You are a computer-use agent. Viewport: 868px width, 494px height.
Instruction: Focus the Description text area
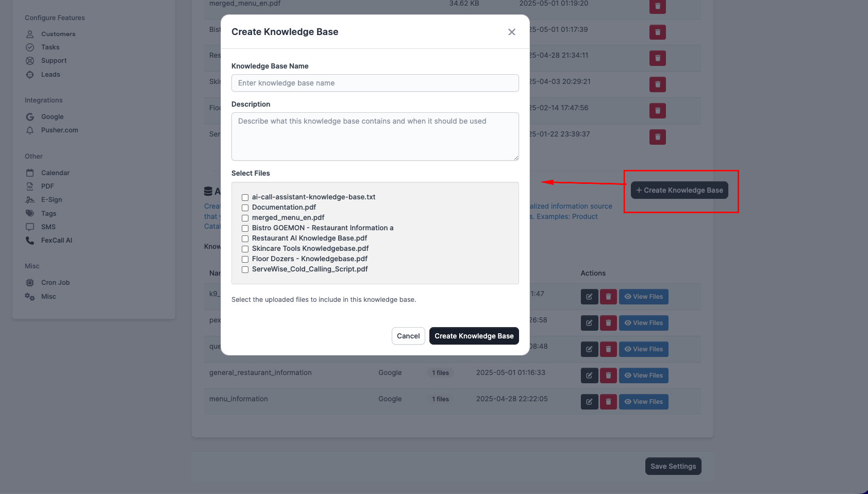(x=375, y=136)
